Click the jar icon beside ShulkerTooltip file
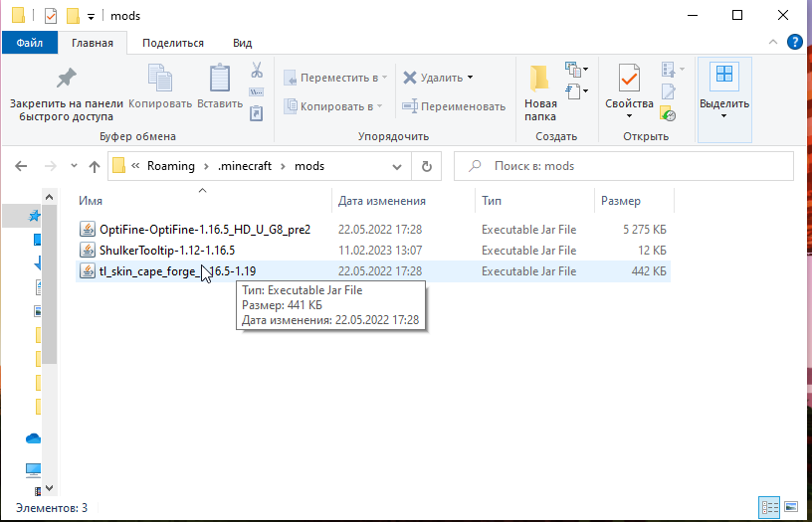The width and height of the screenshot is (812, 522). pos(87,251)
